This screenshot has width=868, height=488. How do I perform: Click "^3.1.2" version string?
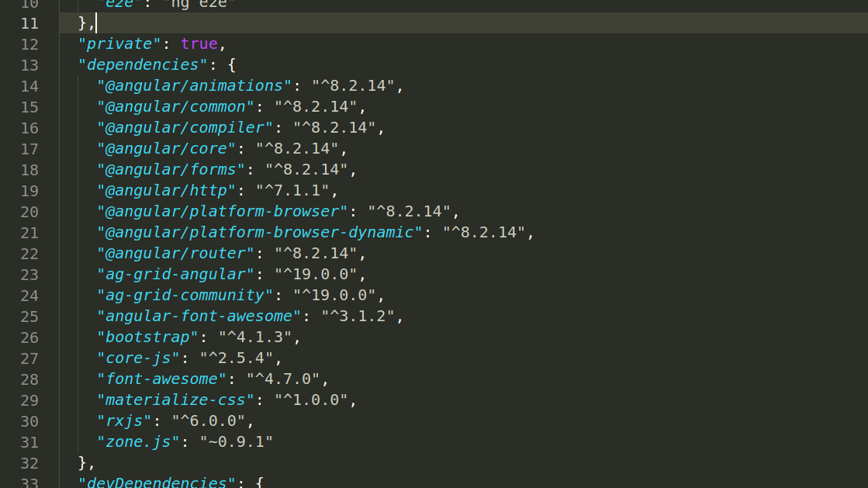pos(358,317)
